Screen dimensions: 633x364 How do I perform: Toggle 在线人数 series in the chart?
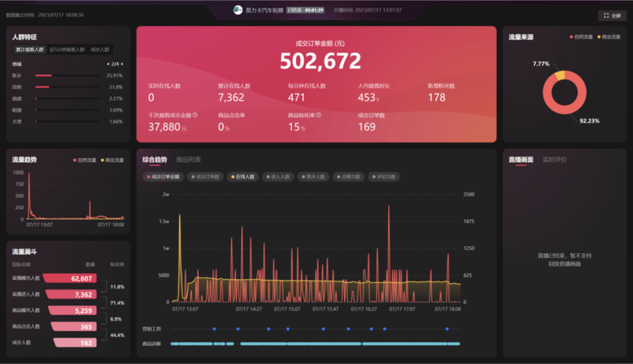[243, 176]
